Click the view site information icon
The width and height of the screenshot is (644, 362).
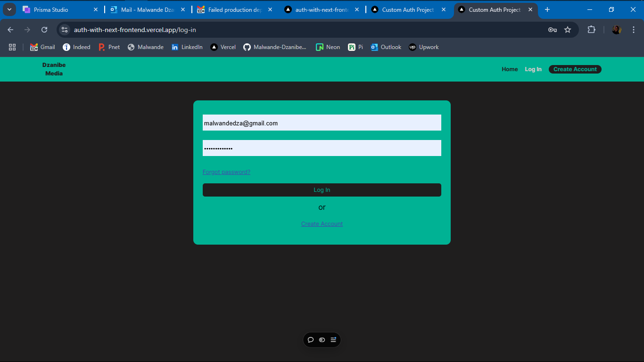point(65,30)
